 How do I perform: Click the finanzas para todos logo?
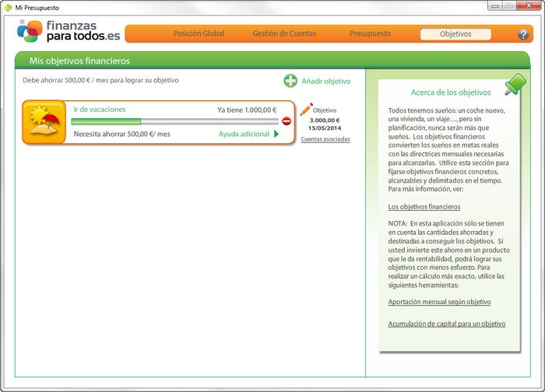coord(69,31)
